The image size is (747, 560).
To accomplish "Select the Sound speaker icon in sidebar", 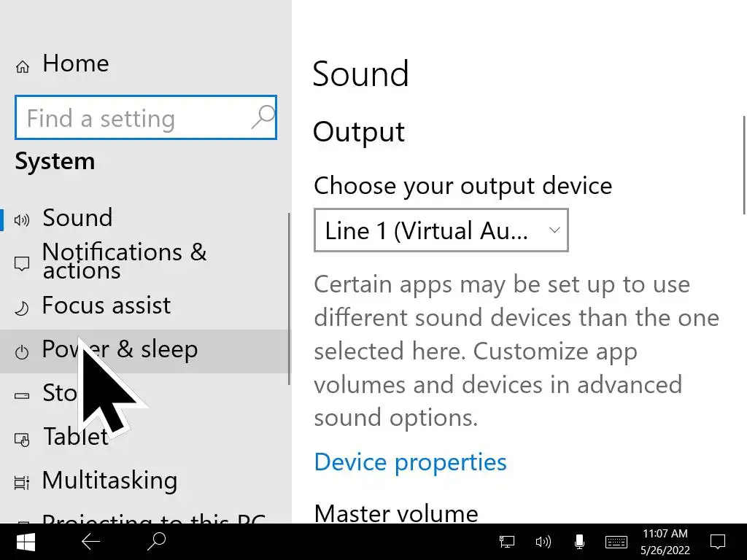I will [22, 220].
